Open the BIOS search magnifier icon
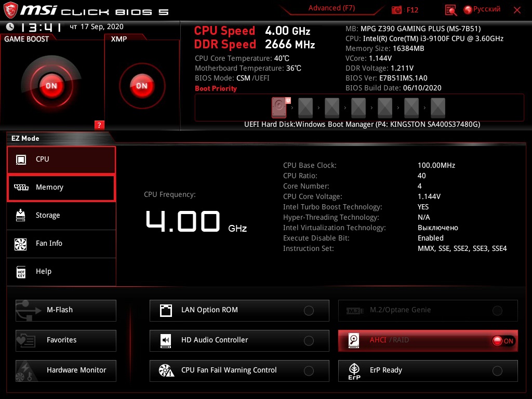532x399 pixels. click(450, 10)
